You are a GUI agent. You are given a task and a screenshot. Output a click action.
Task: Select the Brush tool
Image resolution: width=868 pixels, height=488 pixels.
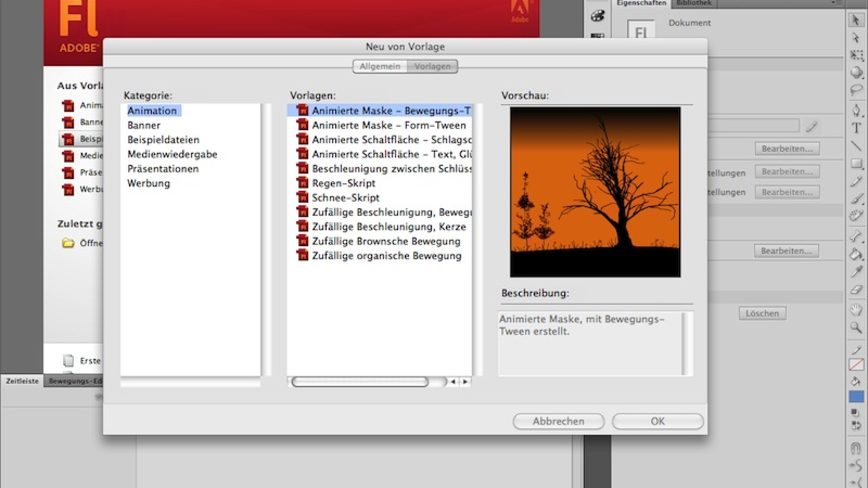click(856, 198)
